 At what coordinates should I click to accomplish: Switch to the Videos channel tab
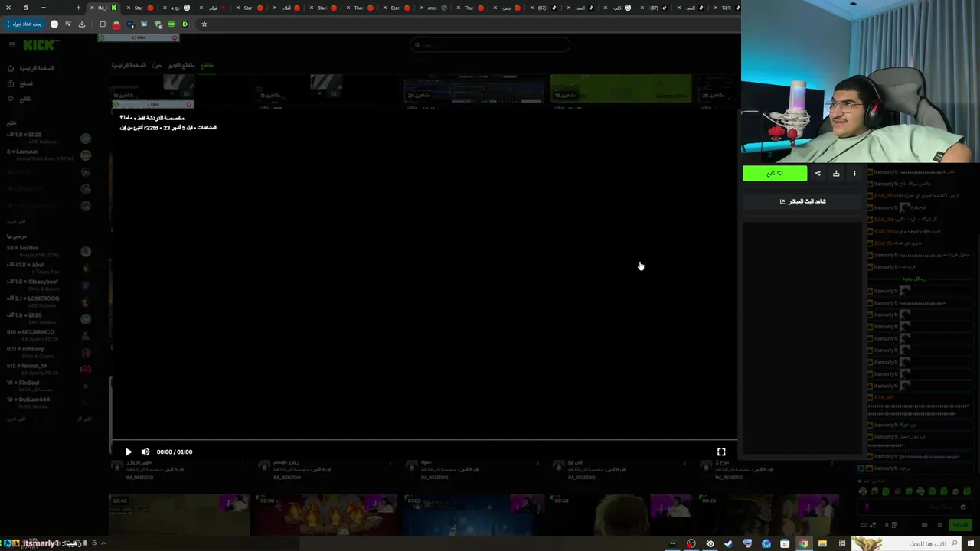coord(182,65)
